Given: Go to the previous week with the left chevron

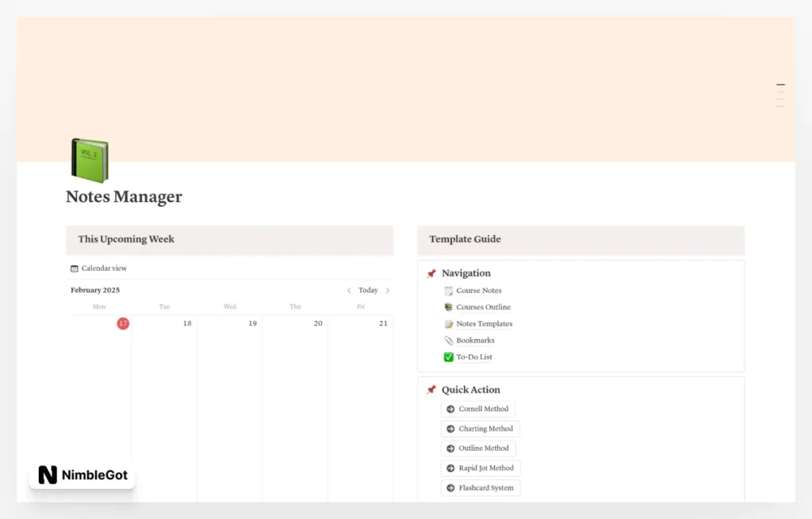Looking at the screenshot, I should [x=349, y=290].
